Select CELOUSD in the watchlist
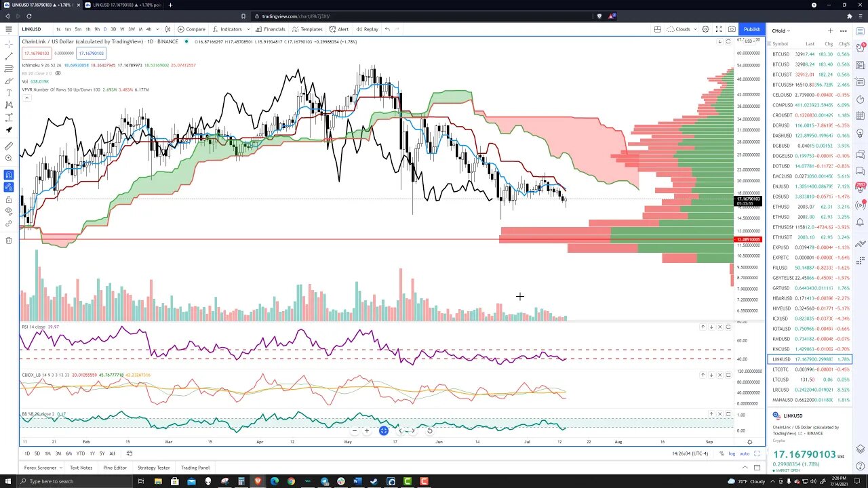Viewport: 868px width, 488px height. click(810, 95)
